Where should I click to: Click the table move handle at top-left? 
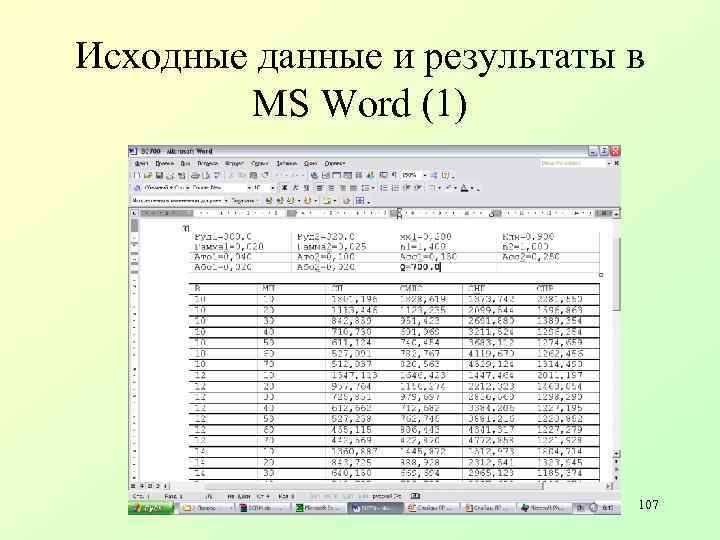click(x=186, y=228)
